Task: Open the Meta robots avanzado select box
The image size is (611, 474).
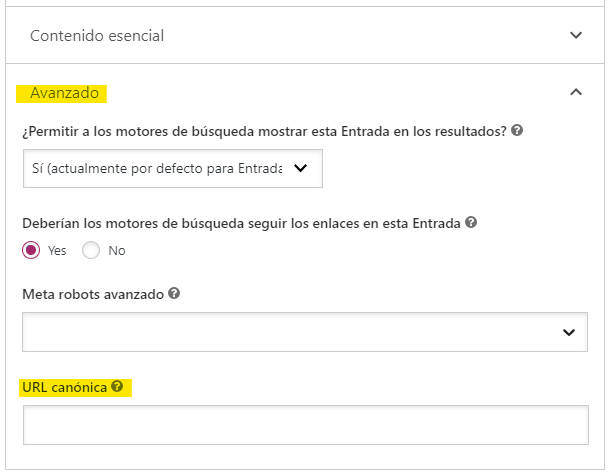Action: pos(305,332)
